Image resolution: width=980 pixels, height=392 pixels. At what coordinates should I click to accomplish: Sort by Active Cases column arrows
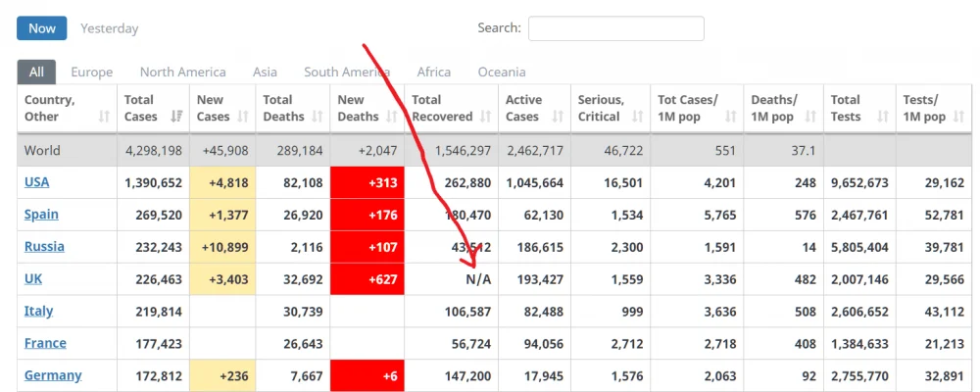point(559,117)
